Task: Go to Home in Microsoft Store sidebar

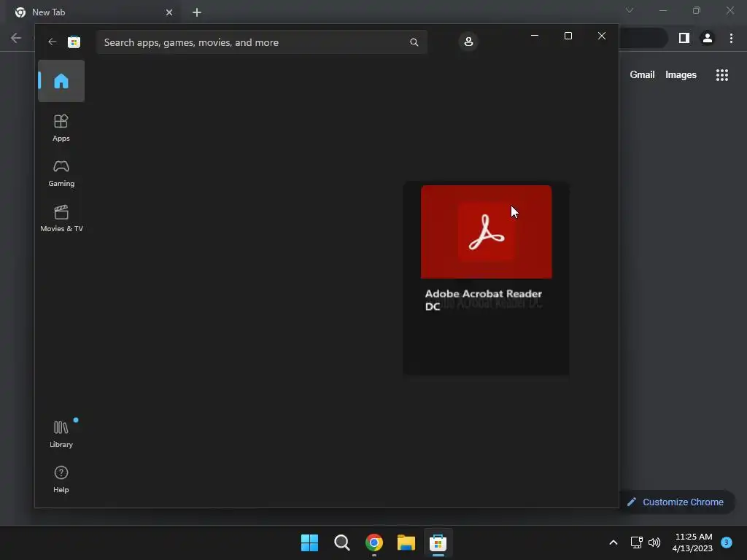Action: [x=61, y=81]
